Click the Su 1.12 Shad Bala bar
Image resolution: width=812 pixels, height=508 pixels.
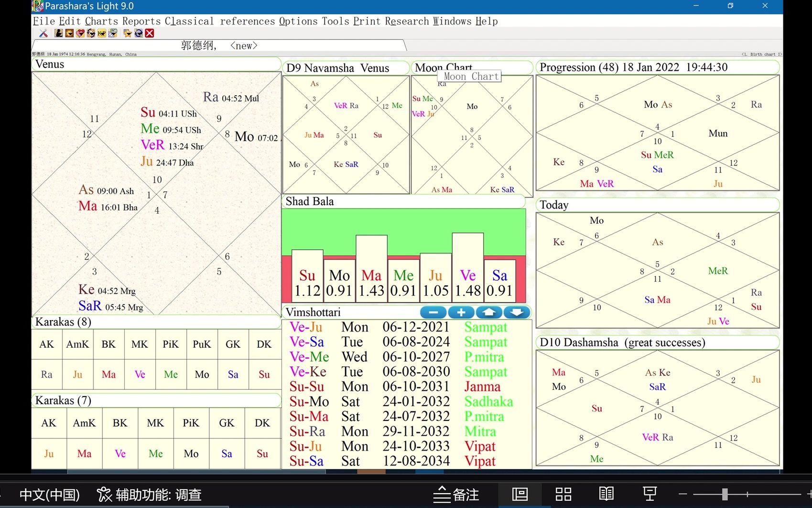coord(307,276)
